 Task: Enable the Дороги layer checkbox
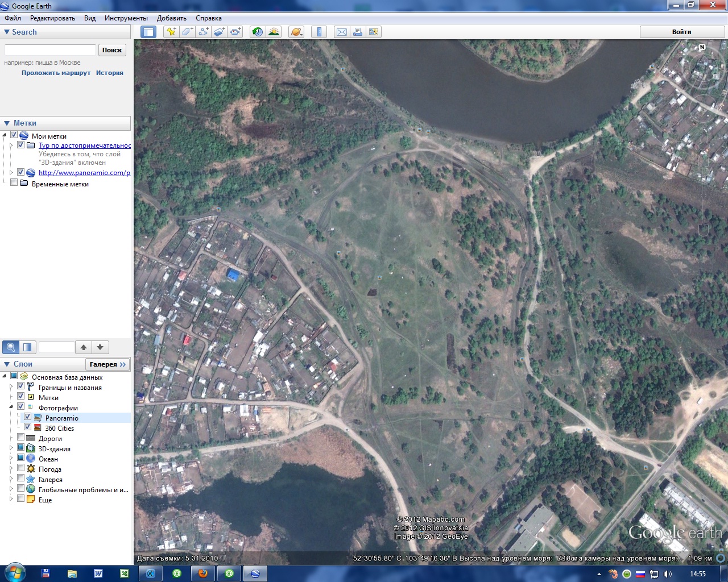[x=21, y=438]
